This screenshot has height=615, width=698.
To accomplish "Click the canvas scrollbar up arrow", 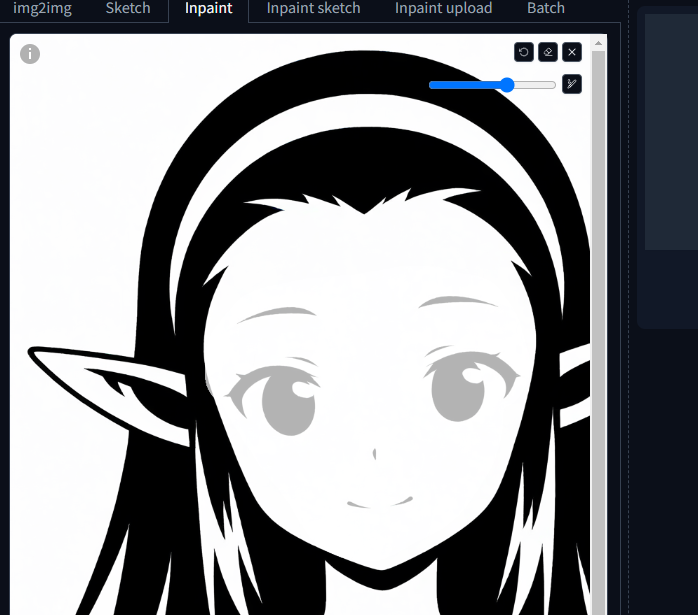I will pos(598,43).
